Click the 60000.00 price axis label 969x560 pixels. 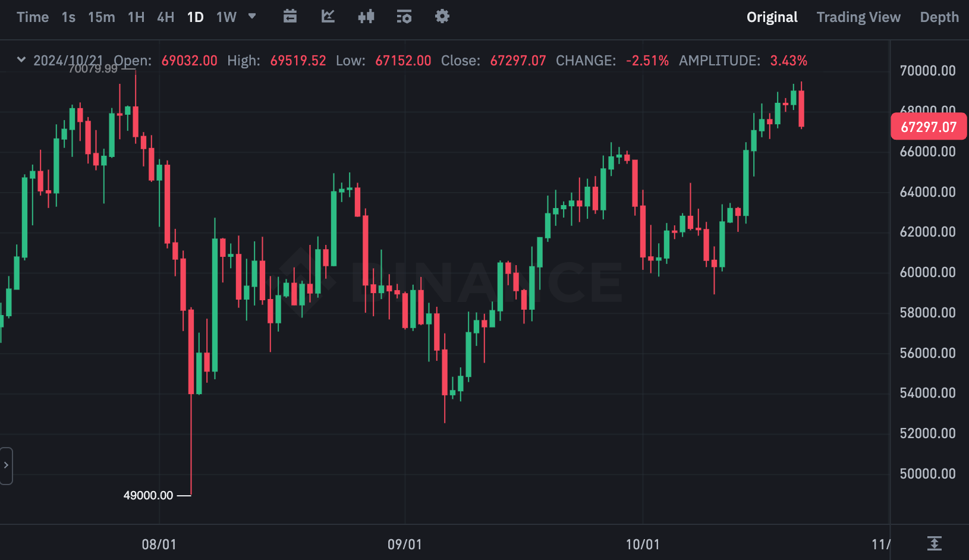click(927, 272)
